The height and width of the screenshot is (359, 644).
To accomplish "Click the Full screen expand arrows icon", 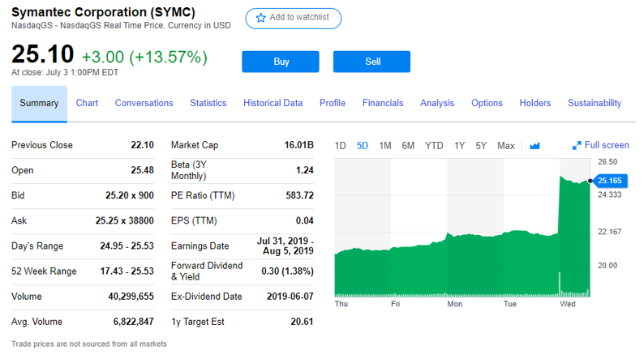I will [x=577, y=145].
